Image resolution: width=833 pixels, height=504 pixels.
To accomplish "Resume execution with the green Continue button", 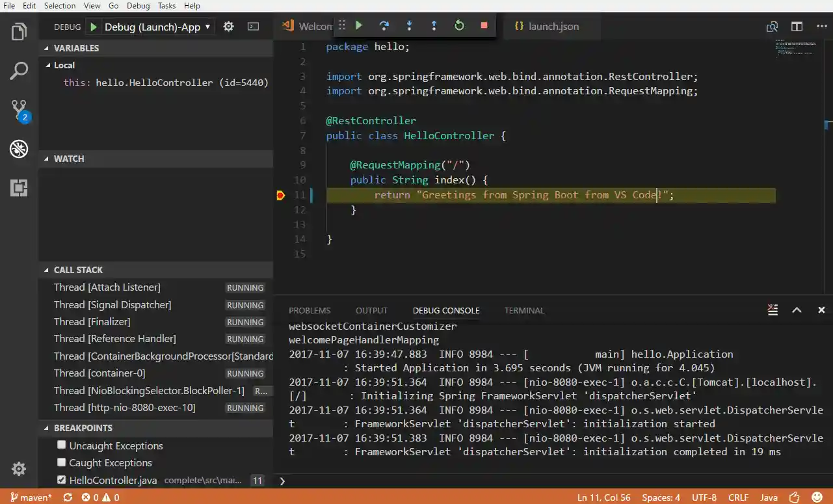I will point(358,25).
